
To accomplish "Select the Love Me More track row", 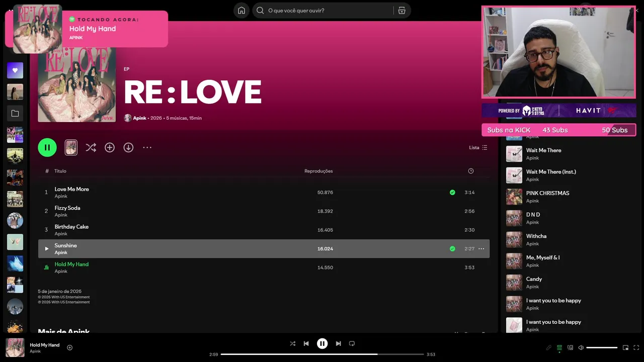I will [264, 192].
